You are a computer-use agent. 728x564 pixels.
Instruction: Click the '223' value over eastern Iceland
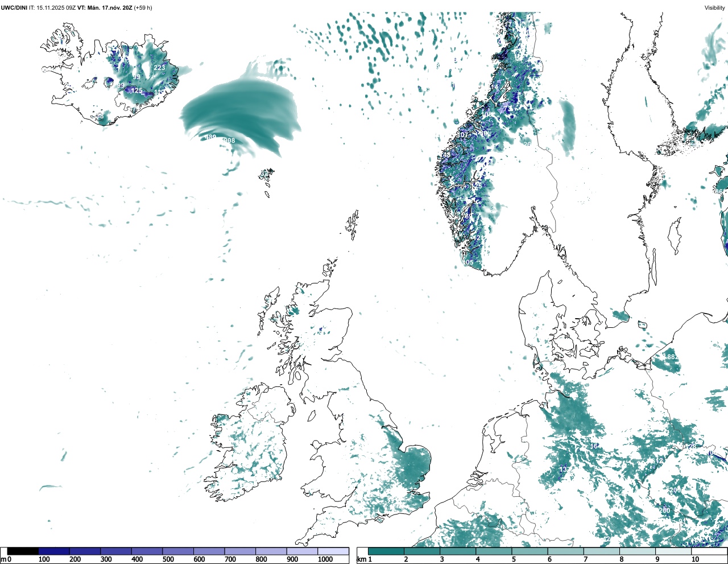[x=159, y=68]
